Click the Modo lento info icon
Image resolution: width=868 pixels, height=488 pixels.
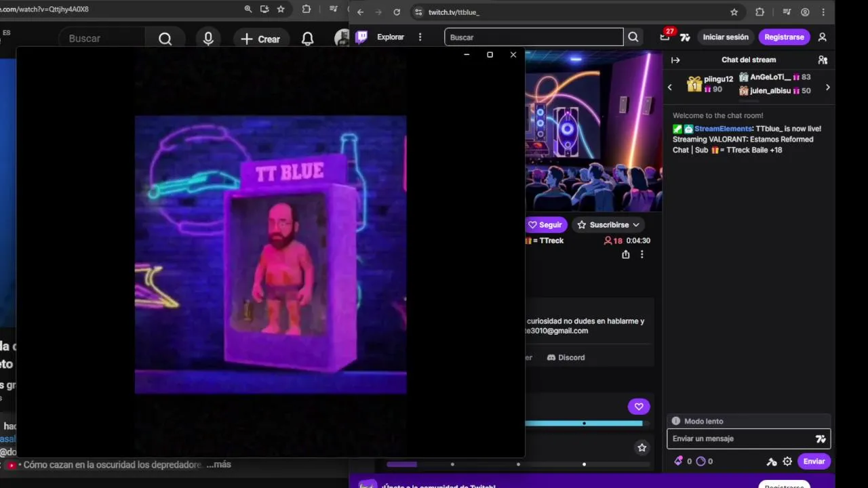point(676,421)
